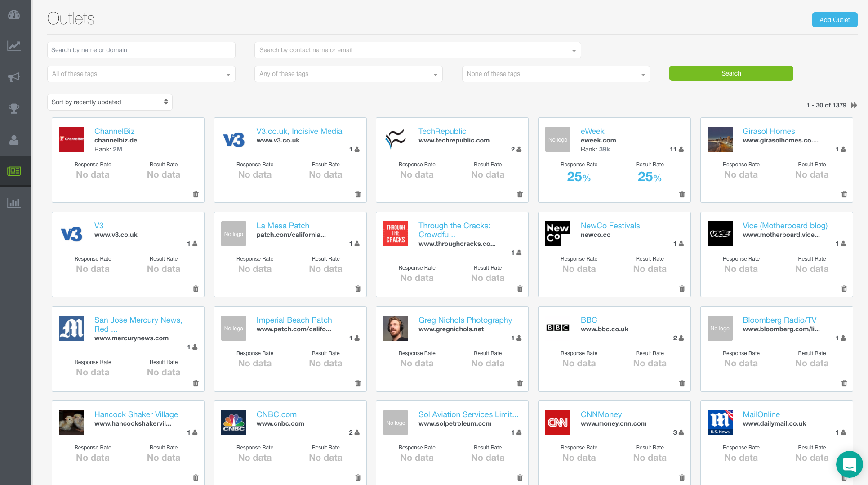The image size is (868, 485).
Task: Open the megaphone campaigns sidebar icon
Action: [14, 77]
